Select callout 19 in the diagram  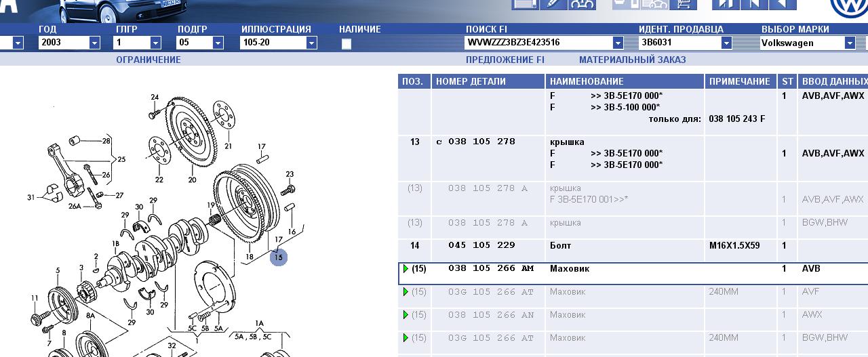pyautogui.click(x=211, y=205)
